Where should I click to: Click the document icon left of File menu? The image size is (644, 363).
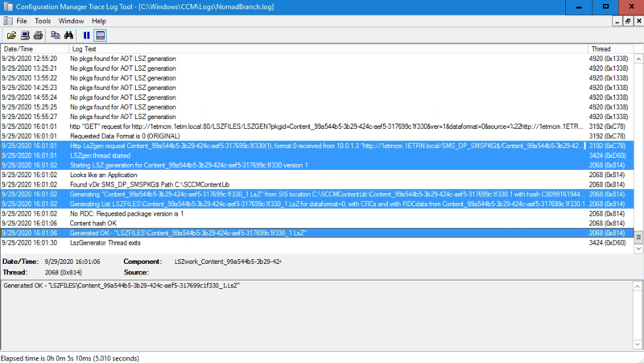6,21
